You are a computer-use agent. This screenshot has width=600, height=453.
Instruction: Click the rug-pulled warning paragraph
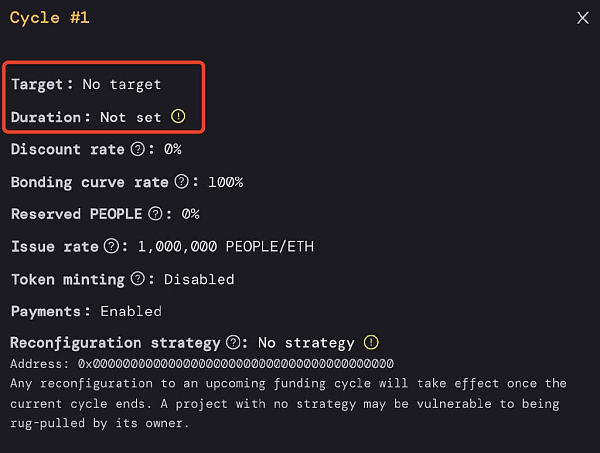pyautogui.click(x=289, y=403)
